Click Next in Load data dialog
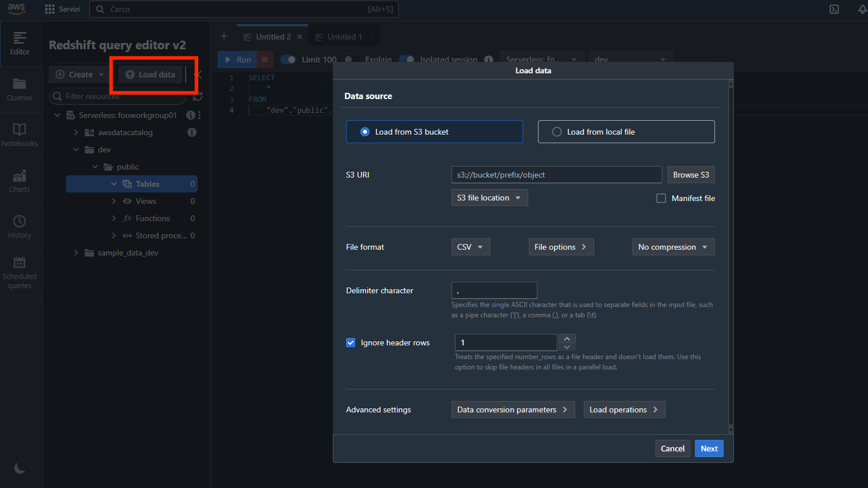 point(709,448)
